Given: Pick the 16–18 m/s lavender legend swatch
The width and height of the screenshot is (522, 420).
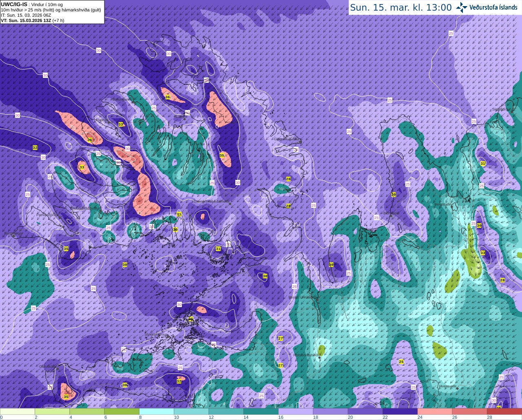Looking at the screenshot, I should click(x=296, y=411).
